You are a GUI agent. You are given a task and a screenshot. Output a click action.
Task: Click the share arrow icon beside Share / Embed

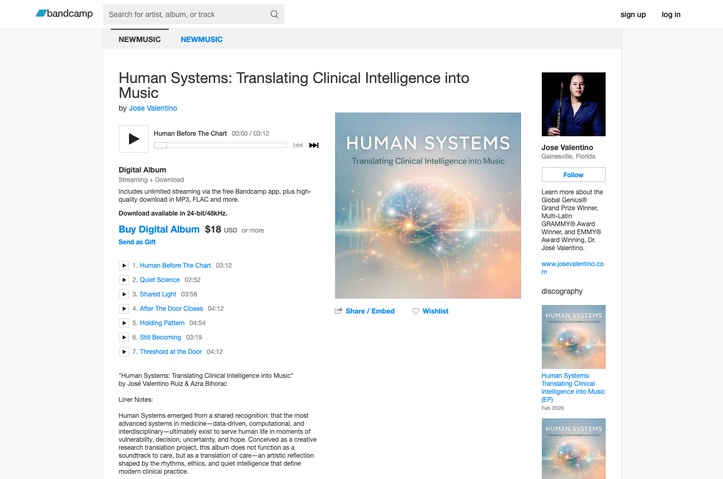(x=338, y=311)
